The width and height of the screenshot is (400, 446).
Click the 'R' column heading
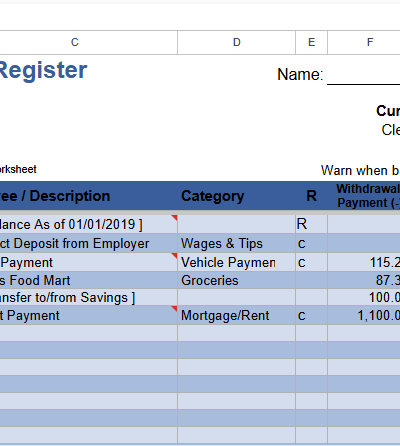click(x=311, y=196)
